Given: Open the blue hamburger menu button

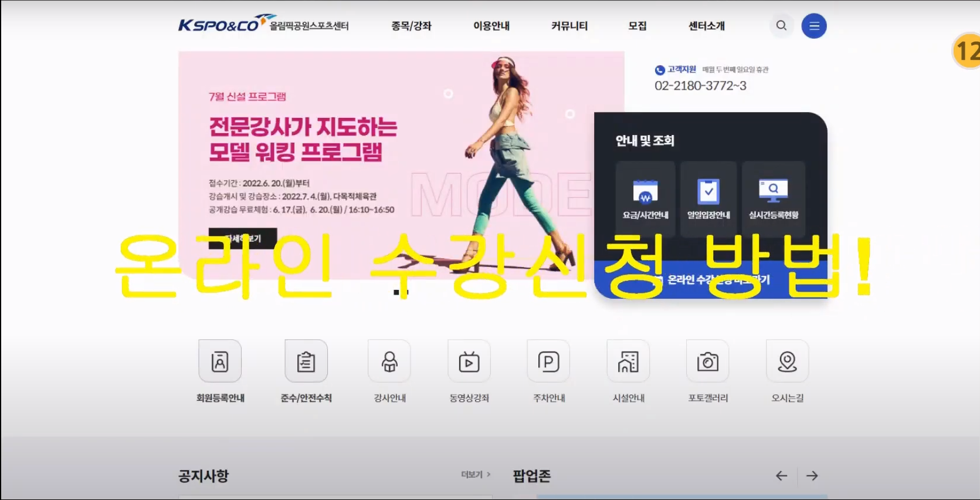Looking at the screenshot, I should click(x=814, y=26).
